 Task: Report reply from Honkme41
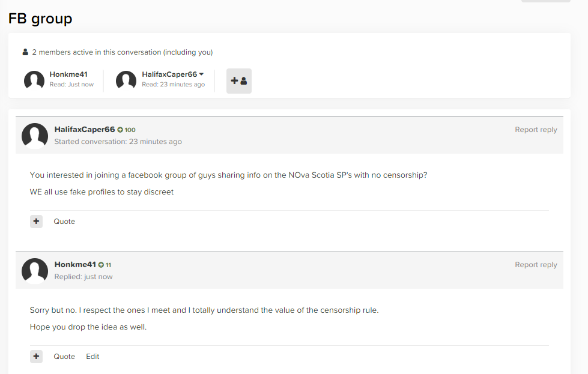point(536,265)
